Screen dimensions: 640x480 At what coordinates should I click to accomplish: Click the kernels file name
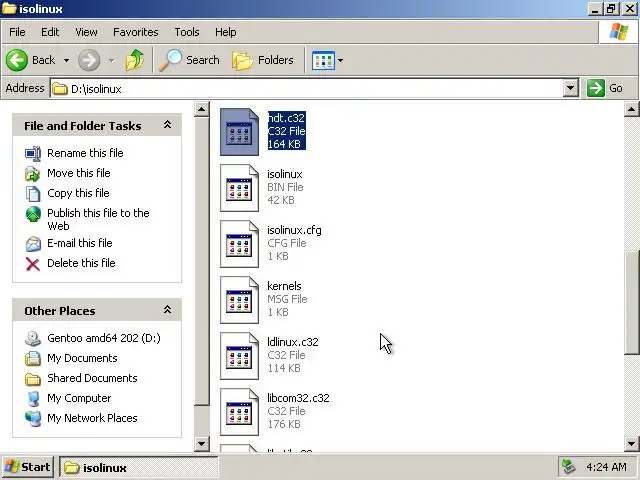(284, 286)
